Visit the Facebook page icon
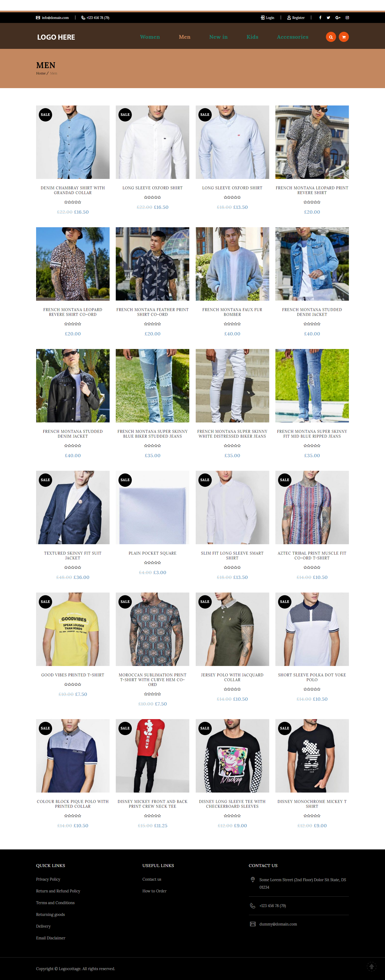 (x=320, y=18)
